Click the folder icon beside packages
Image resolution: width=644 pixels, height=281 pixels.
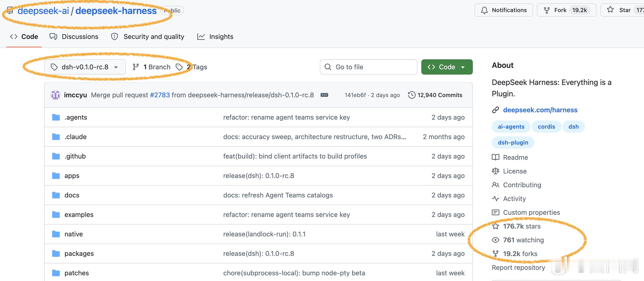(x=56, y=253)
